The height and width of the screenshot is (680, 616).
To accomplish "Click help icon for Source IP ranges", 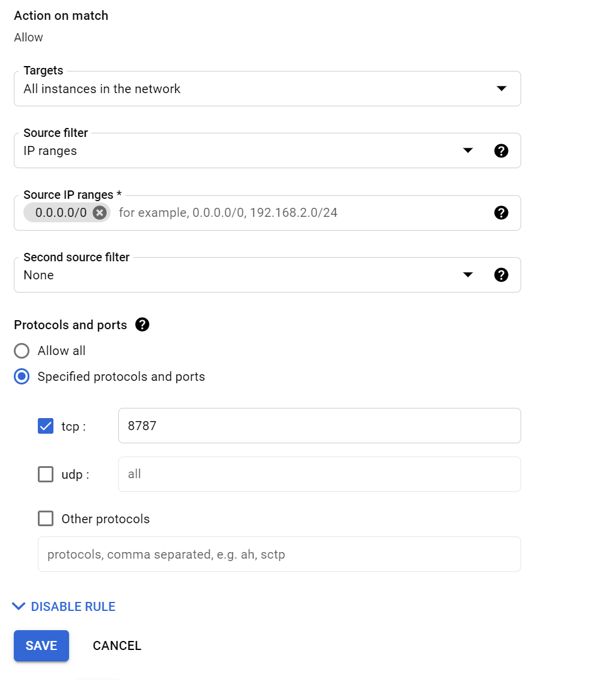I will pyautogui.click(x=501, y=213).
